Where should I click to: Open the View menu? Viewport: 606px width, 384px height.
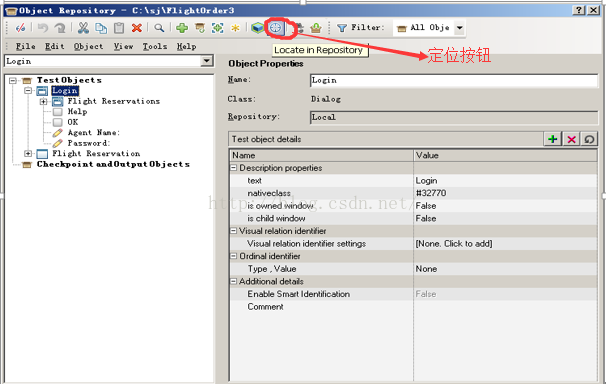[x=123, y=46]
